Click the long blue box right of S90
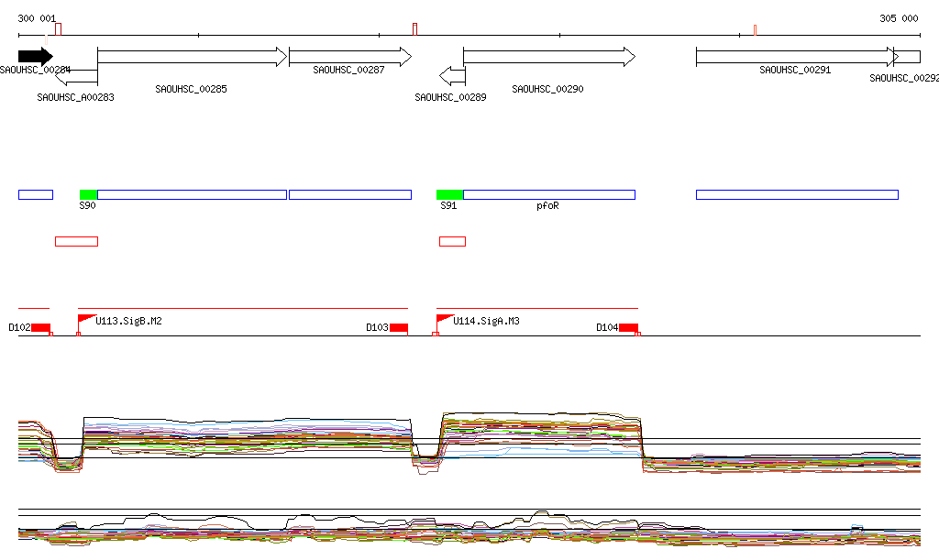Image resolution: width=939 pixels, height=560 pixels. 193,194
